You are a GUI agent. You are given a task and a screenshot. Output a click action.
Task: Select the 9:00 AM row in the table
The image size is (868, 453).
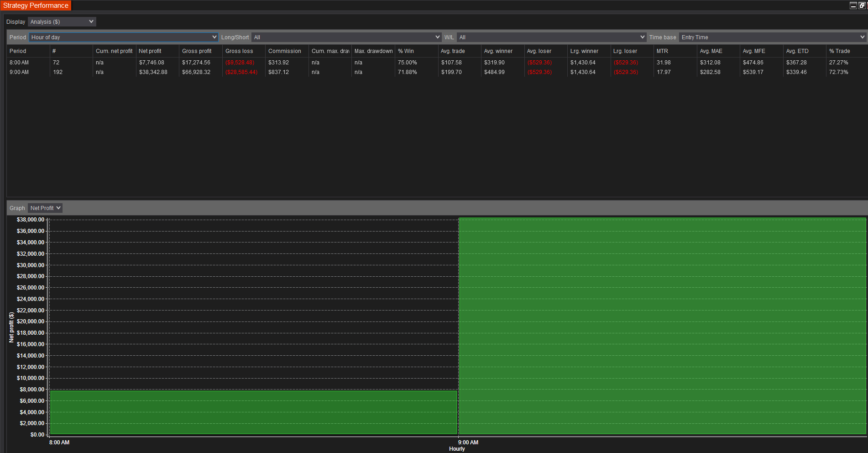click(183, 72)
